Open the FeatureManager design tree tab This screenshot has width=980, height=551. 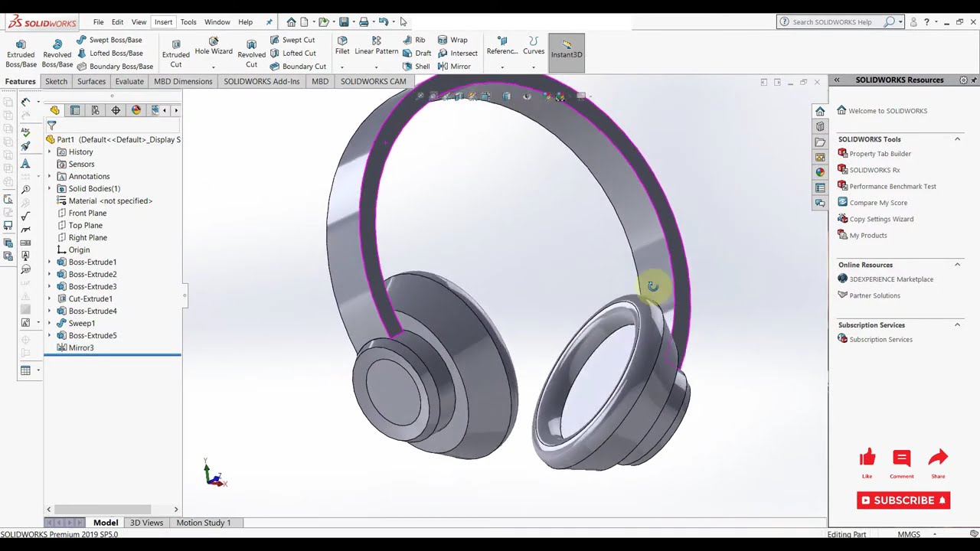[x=54, y=110]
